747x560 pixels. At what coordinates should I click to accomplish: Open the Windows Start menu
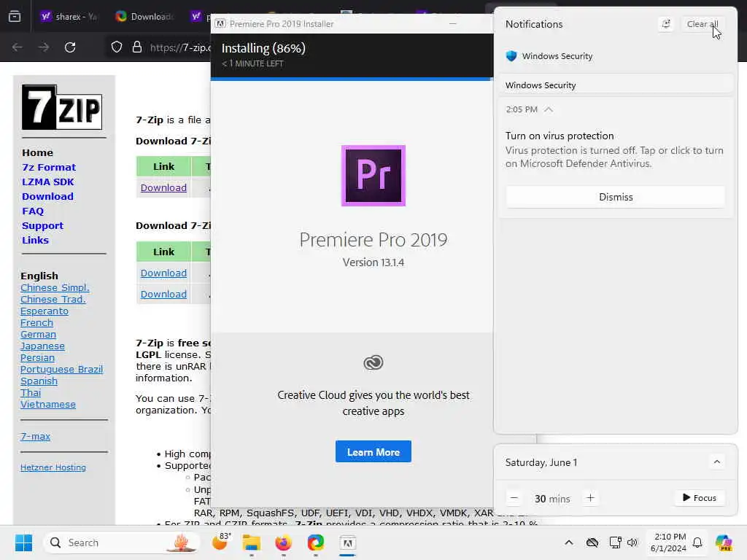click(x=23, y=542)
